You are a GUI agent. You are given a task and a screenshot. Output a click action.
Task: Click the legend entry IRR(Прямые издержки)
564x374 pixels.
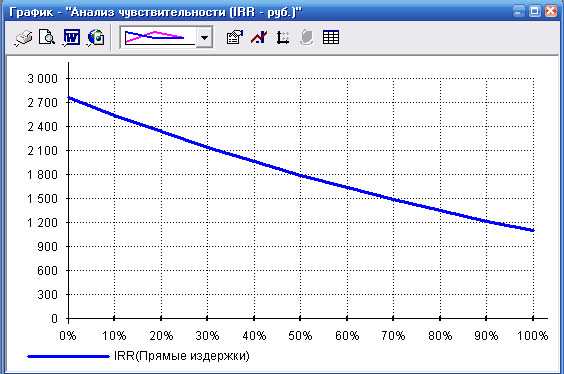coord(182,356)
